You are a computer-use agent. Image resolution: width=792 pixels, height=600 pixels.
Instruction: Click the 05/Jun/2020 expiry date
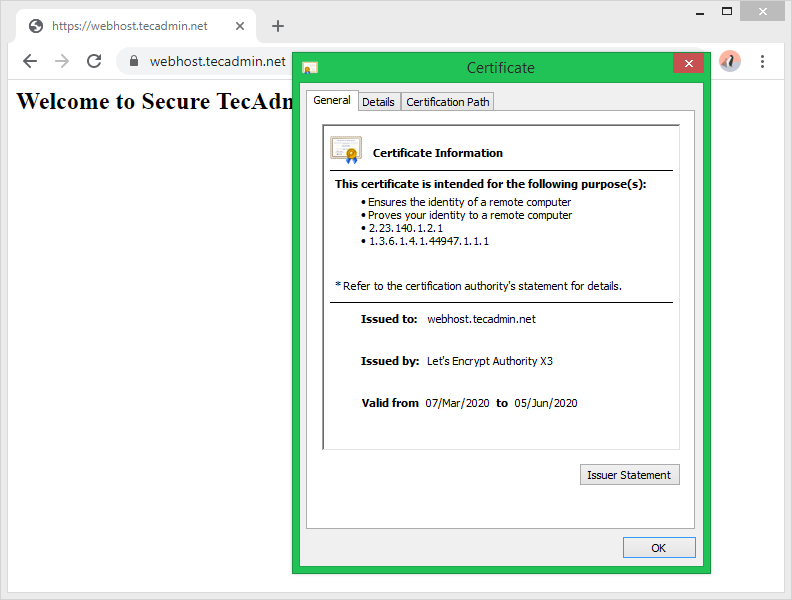tap(546, 403)
